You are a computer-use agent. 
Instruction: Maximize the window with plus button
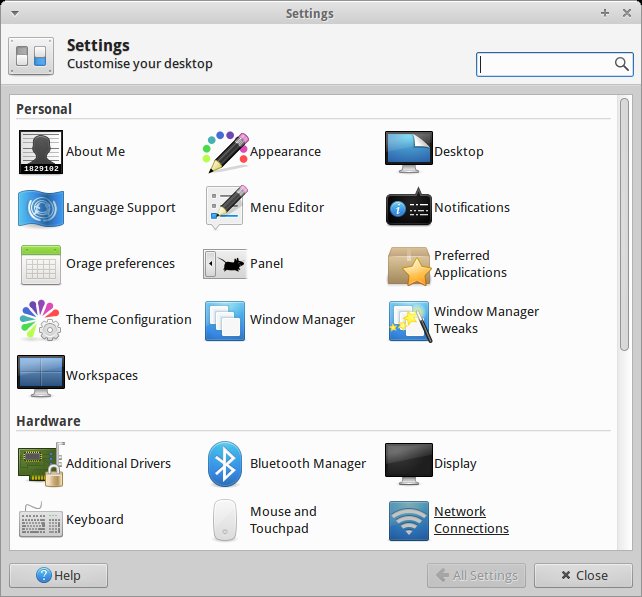pyautogui.click(x=605, y=13)
